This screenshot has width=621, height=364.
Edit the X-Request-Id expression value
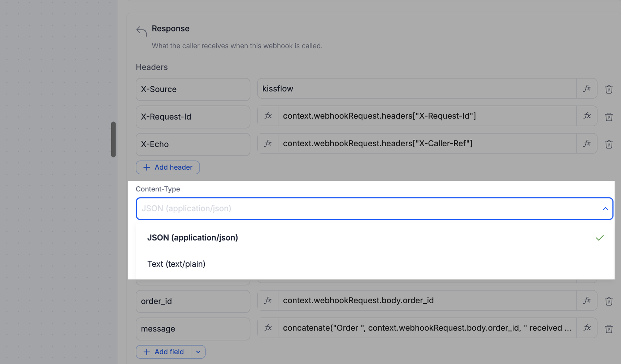427,116
